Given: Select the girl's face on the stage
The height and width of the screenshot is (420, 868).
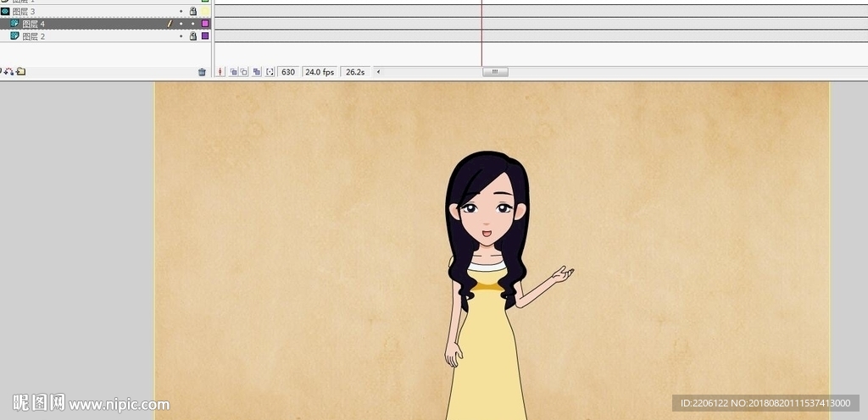Looking at the screenshot, I should 487,213.
